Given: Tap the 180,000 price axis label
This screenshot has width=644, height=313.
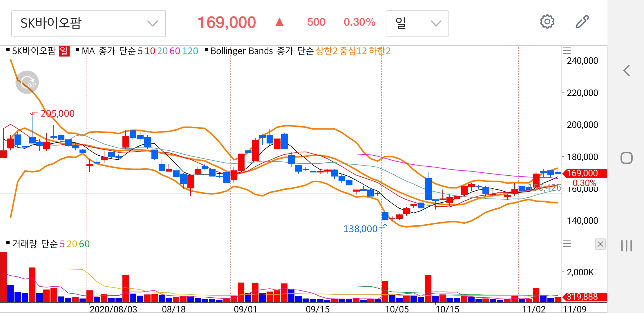Looking at the screenshot, I should coord(583,157).
